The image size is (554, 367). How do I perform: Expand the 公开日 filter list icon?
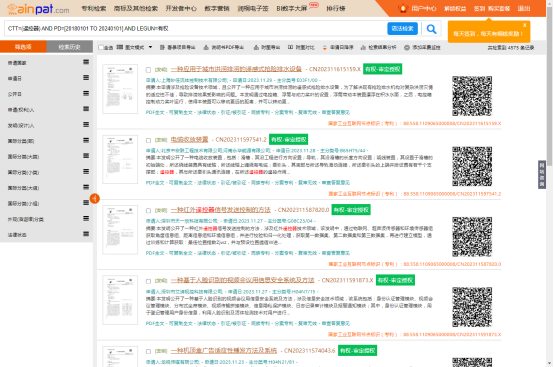(x=86, y=93)
